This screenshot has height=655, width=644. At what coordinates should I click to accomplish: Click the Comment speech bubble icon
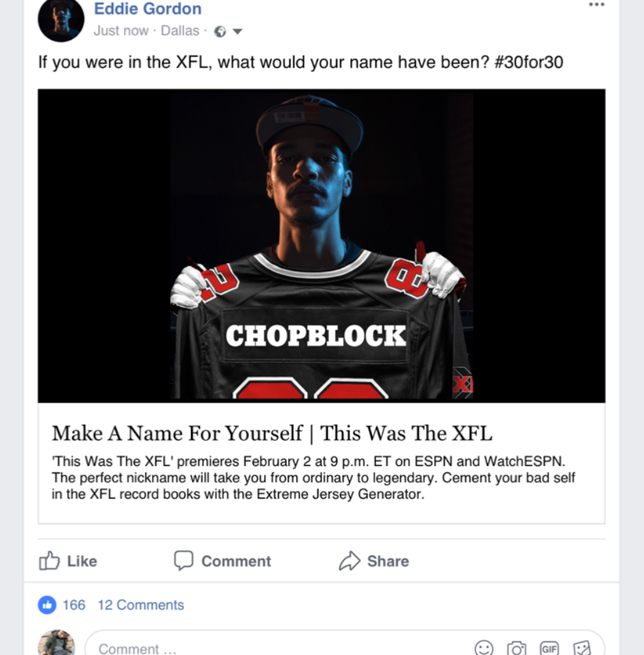pyautogui.click(x=184, y=561)
